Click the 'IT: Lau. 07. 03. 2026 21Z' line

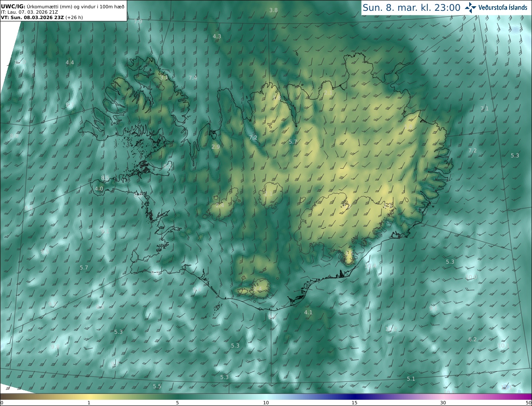30,12
